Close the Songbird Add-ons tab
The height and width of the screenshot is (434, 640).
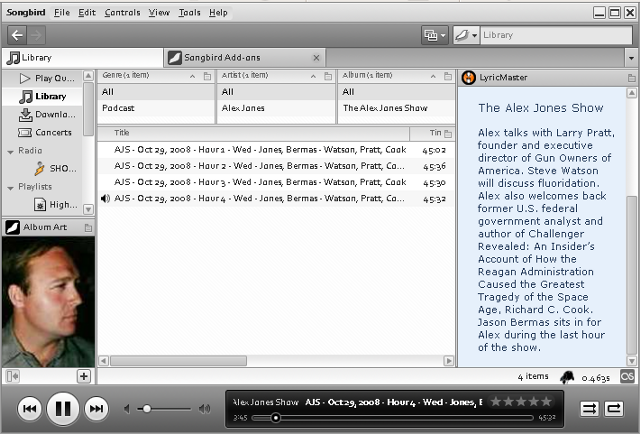tap(316, 58)
